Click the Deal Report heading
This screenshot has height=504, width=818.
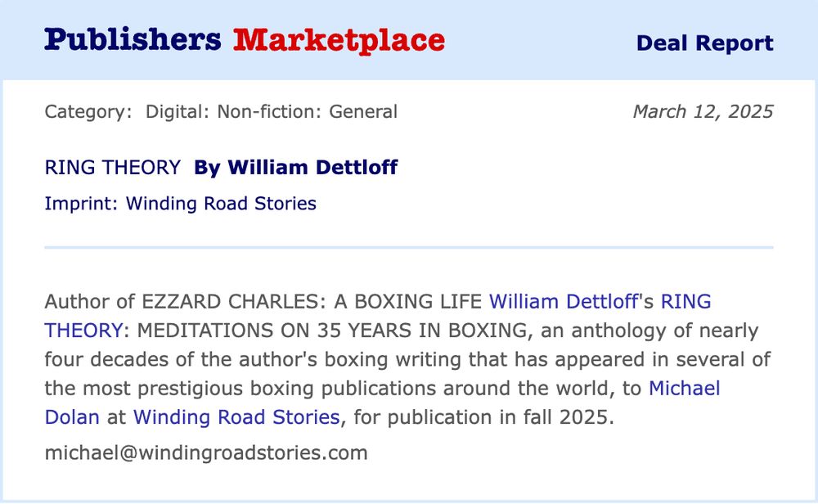point(704,43)
